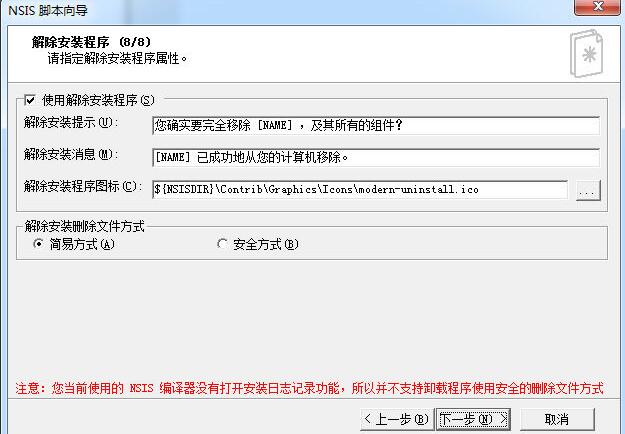Click the 解除安装消息 text field
The image size is (625, 434).
pyautogui.click(x=375, y=157)
